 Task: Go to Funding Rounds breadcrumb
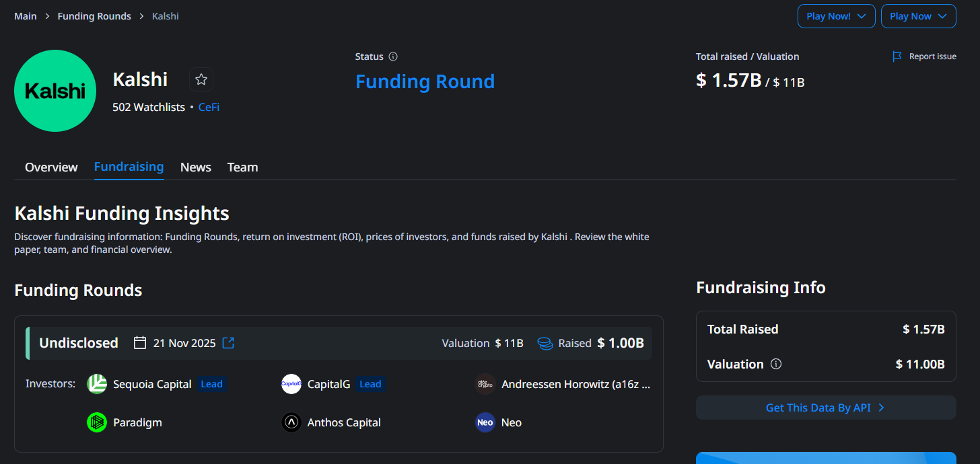[94, 16]
